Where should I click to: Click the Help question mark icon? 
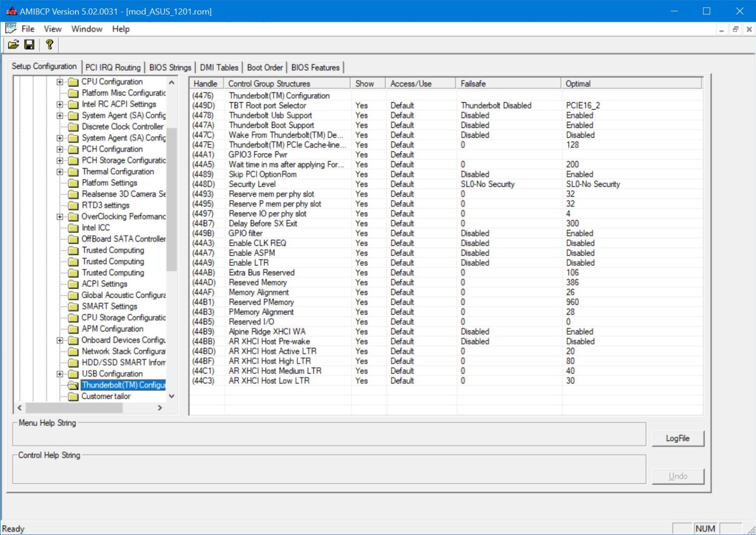click(x=49, y=45)
